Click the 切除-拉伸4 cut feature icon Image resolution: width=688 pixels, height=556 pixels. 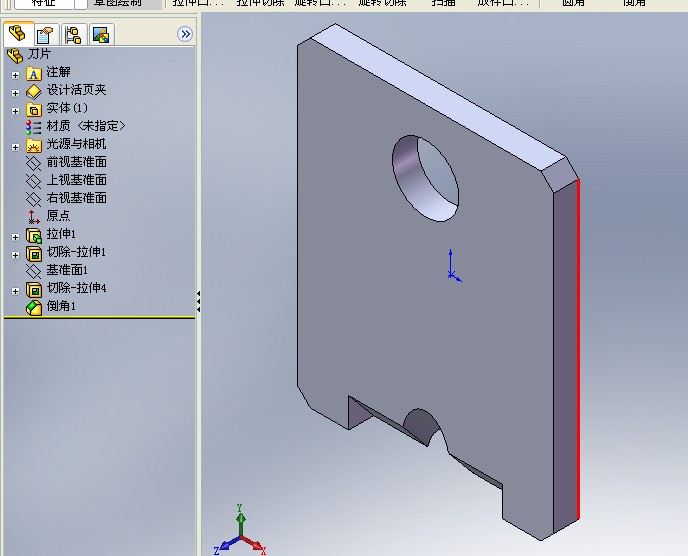[34, 290]
